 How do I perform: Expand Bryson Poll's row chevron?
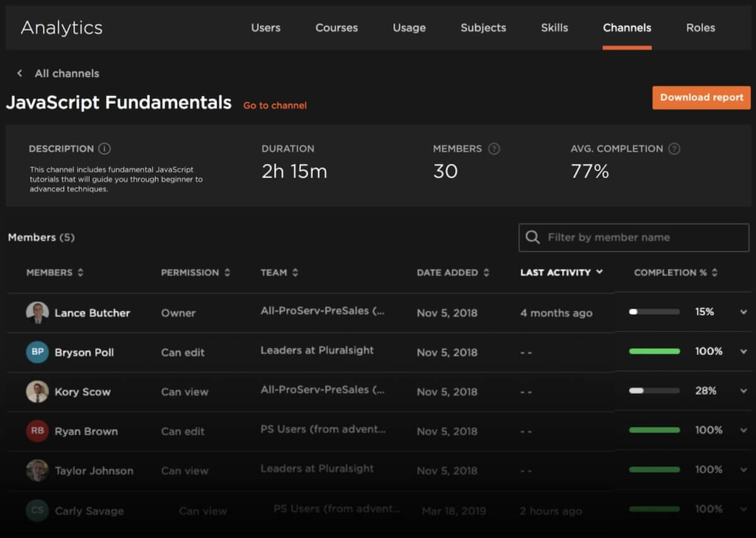tap(743, 352)
